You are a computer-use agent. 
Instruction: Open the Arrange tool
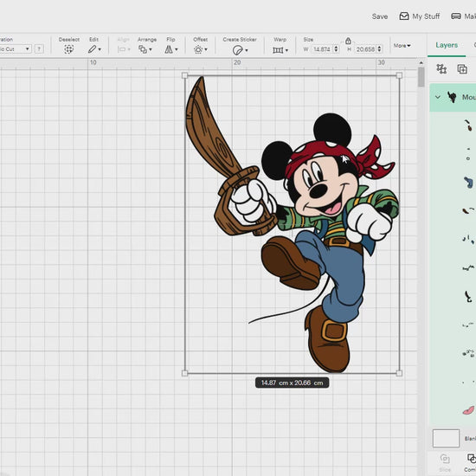143,49
